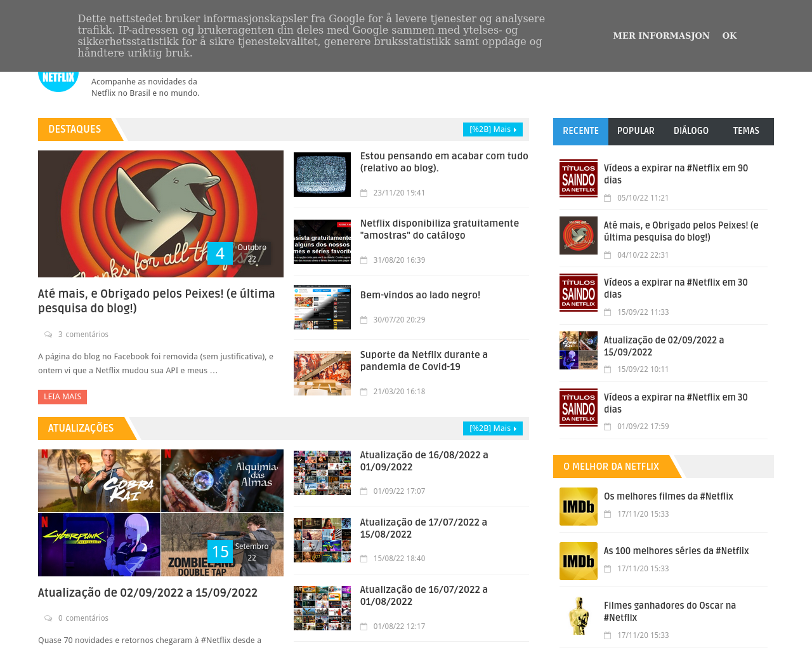Click 'Mais' button in DESTAQUES header
The image size is (812, 650).
(x=493, y=129)
